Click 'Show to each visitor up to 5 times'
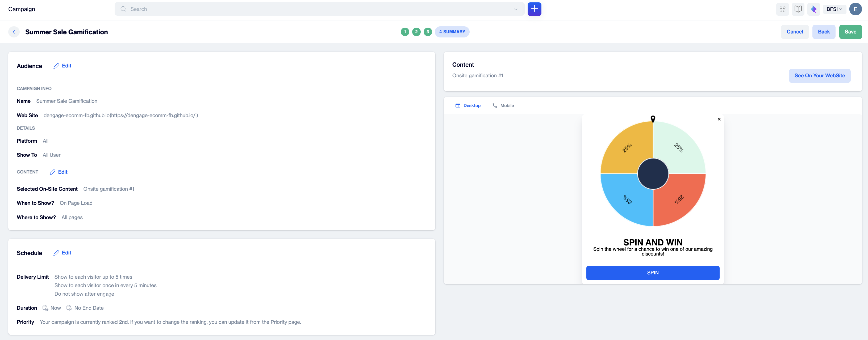Viewport: 868px width, 340px height. click(93, 277)
